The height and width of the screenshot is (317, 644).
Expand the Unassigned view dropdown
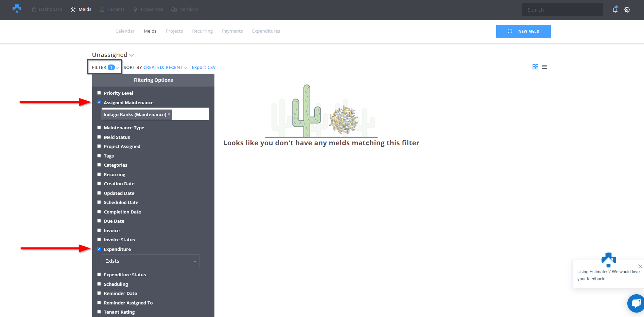click(x=113, y=55)
